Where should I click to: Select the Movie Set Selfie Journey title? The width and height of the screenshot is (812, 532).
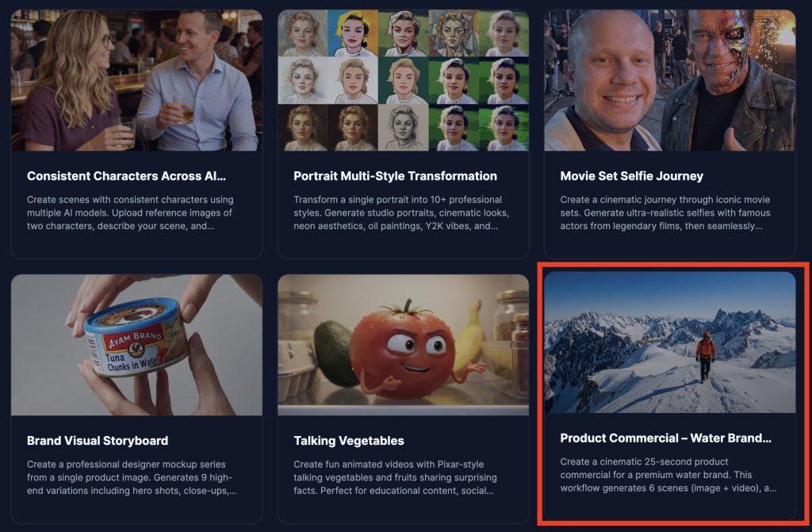coord(632,176)
